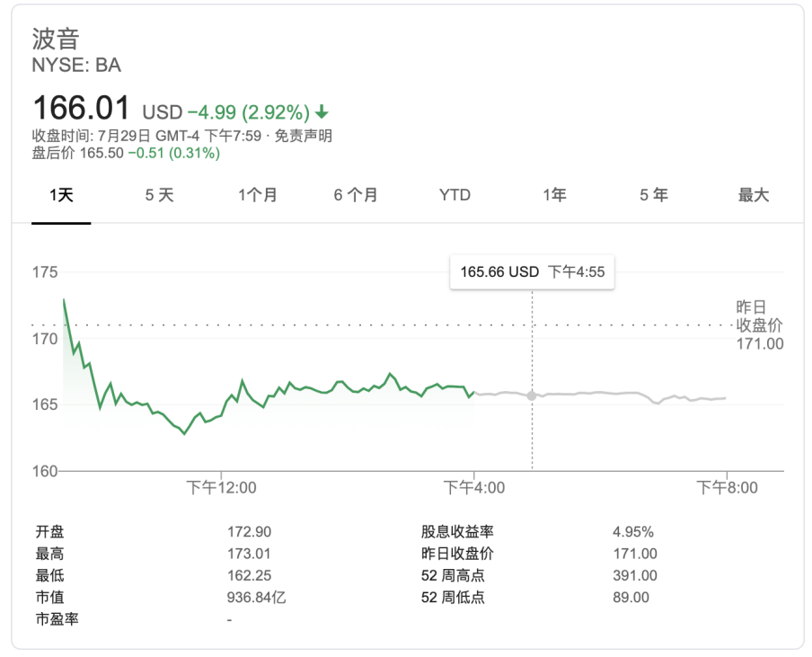The height and width of the screenshot is (657, 812).
Task: Click the NYSE: BA ticker label
Action: click(x=76, y=65)
